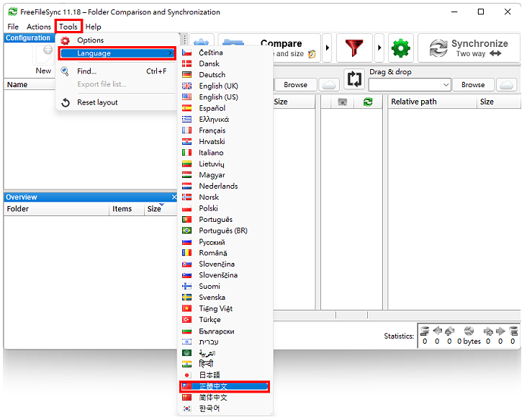532x420 pixels.
Task: Open the Actions menu
Action: pos(39,27)
